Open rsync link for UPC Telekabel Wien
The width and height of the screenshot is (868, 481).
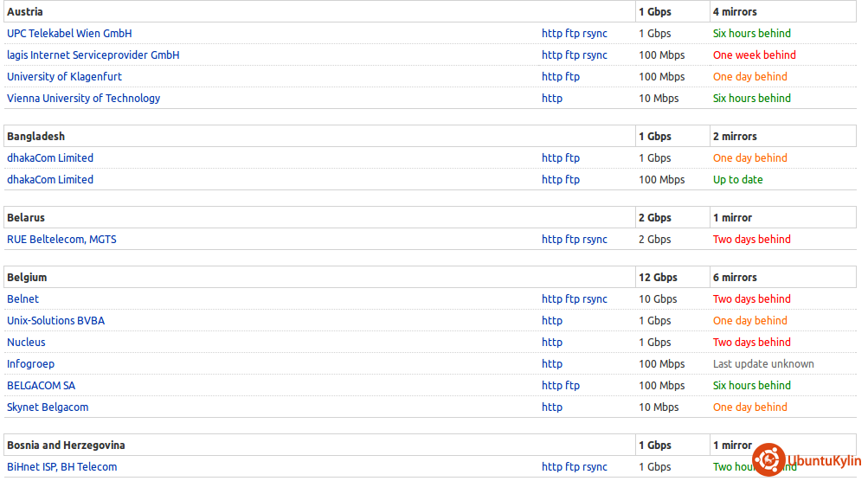coord(595,34)
